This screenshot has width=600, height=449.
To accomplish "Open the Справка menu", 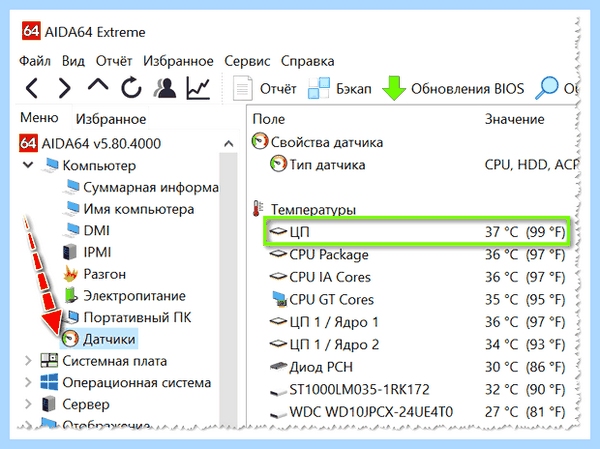I will tap(308, 61).
